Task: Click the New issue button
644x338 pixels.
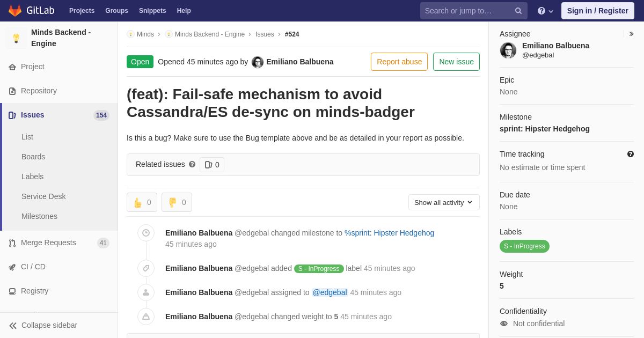Action: (x=456, y=62)
